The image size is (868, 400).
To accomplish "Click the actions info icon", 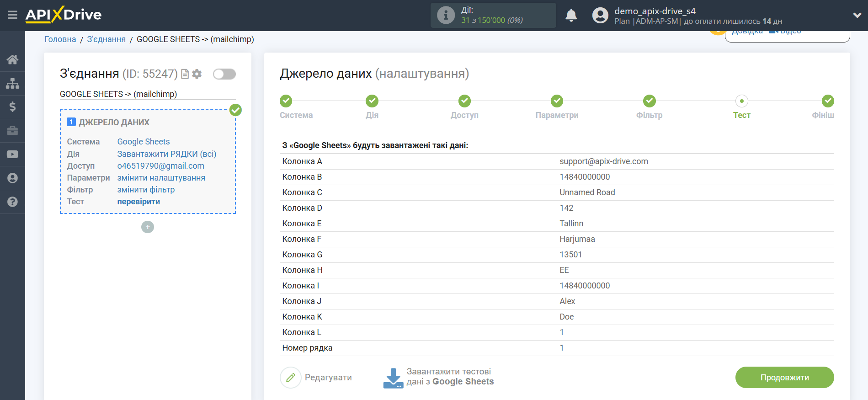I will pos(446,15).
